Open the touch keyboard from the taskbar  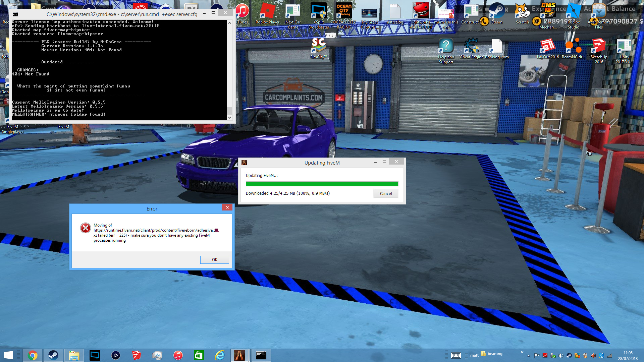(x=456, y=355)
